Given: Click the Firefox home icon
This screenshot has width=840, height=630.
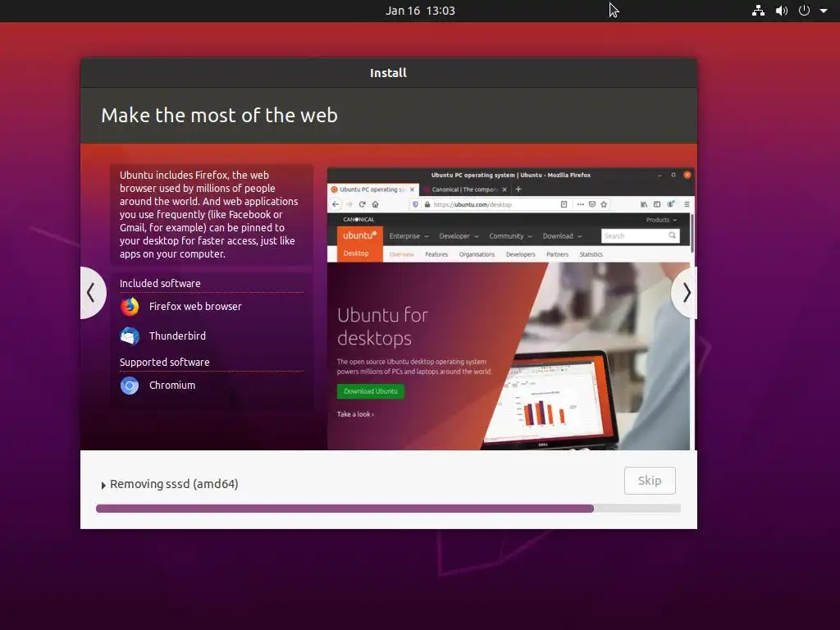Looking at the screenshot, I should click(x=375, y=204).
